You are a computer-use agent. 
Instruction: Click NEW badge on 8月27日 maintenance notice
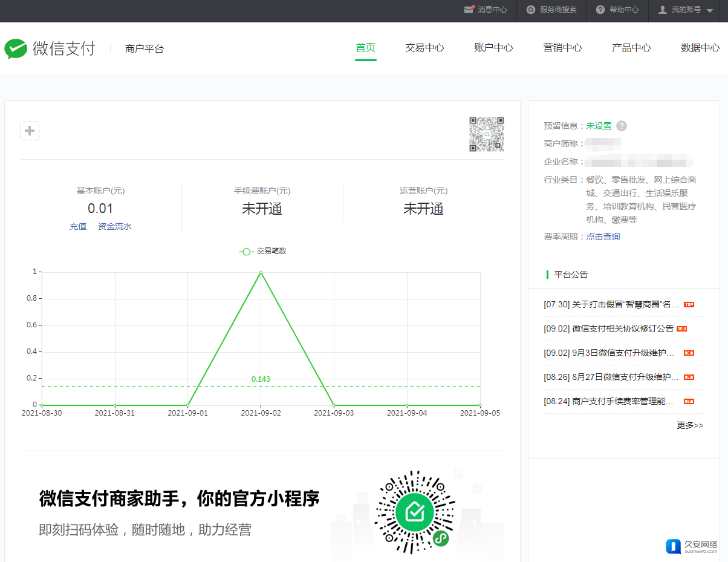coord(689,377)
